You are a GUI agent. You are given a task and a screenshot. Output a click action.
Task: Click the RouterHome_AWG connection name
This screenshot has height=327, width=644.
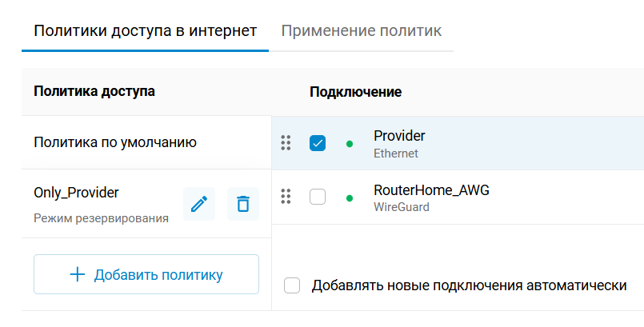431,190
